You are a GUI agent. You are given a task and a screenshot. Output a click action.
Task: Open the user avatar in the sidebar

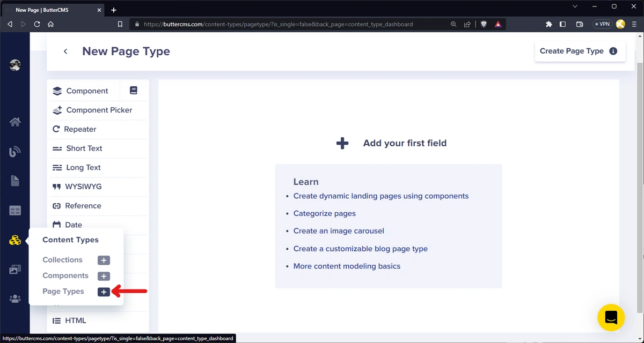pyautogui.click(x=15, y=65)
